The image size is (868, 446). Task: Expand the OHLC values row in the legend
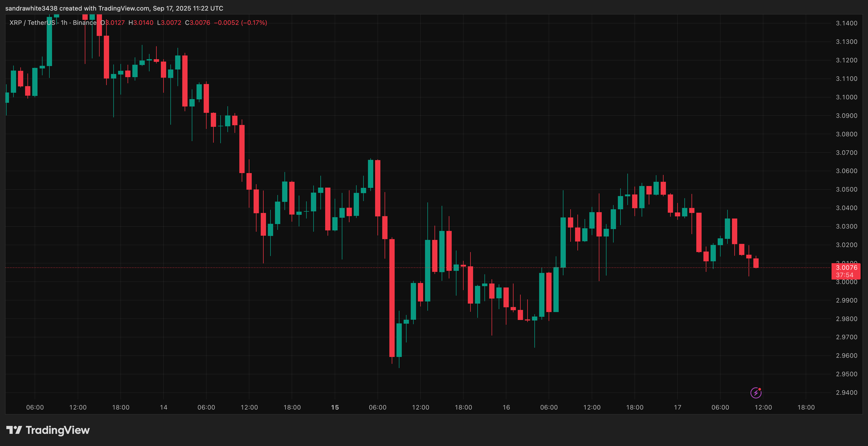tap(155, 22)
